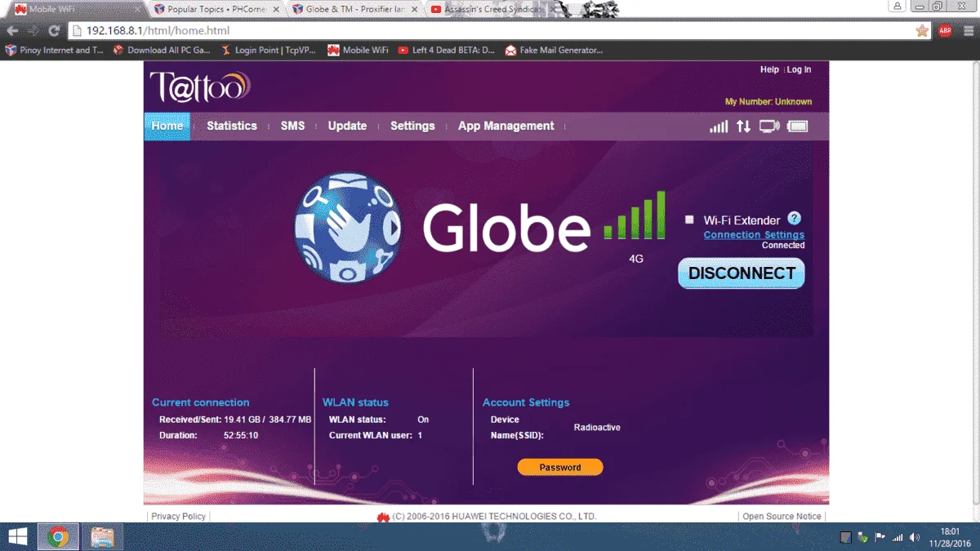Click the Duration value 52:55:10

coord(241,436)
